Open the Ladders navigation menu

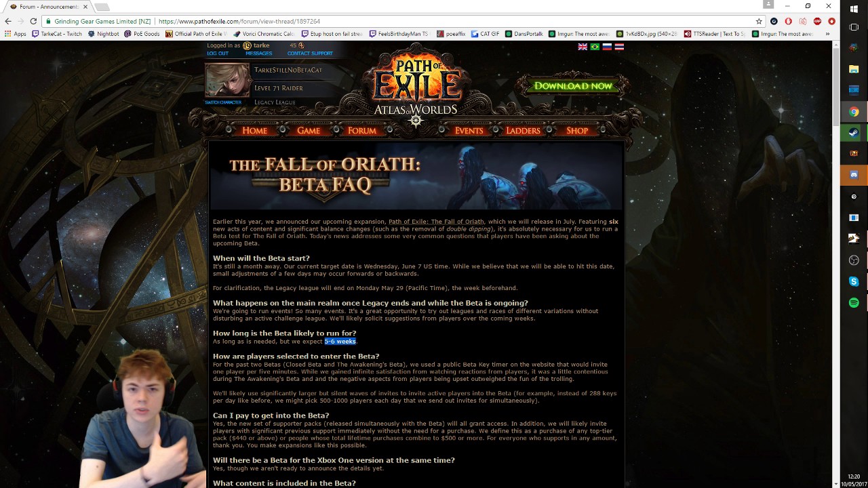point(523,131)
